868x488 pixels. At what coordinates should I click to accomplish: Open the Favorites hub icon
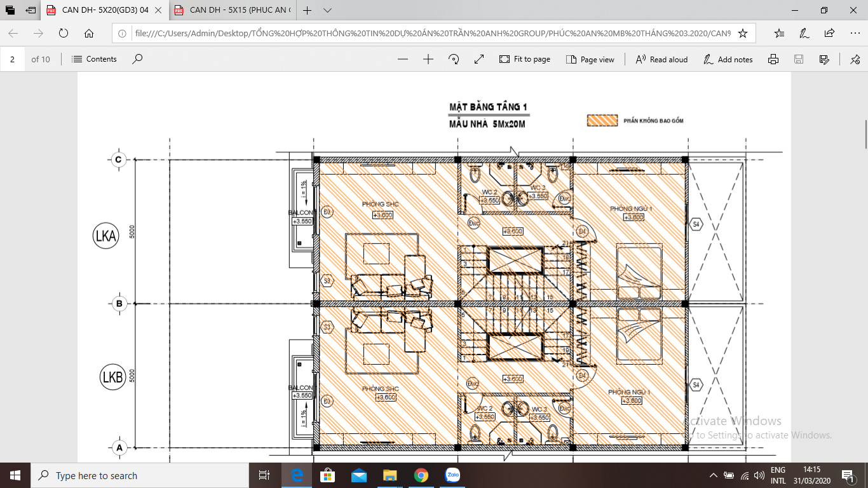pyautogui.click(x=780, y=33)
